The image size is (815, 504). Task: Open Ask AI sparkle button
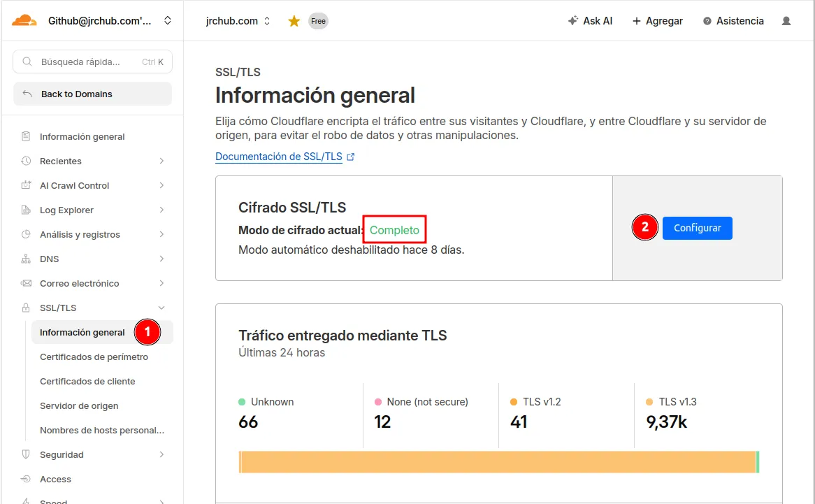tap(590, 21)
